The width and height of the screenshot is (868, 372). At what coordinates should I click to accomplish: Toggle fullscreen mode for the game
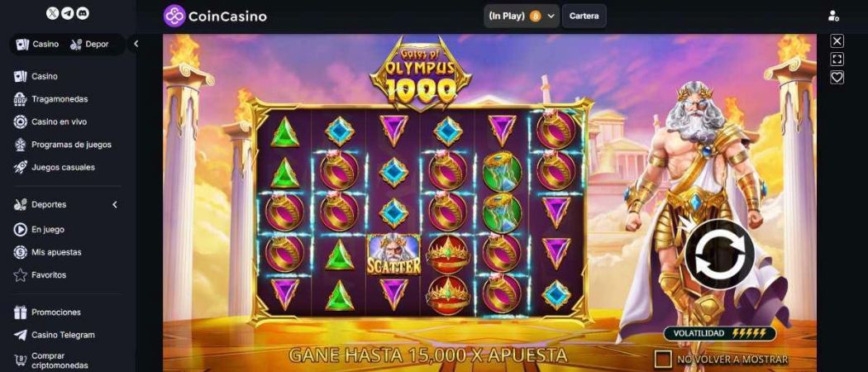tap(837, 60)
